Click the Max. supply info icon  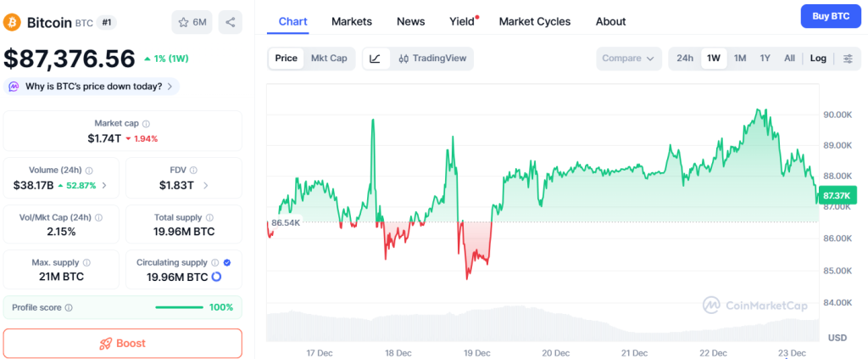86,263
